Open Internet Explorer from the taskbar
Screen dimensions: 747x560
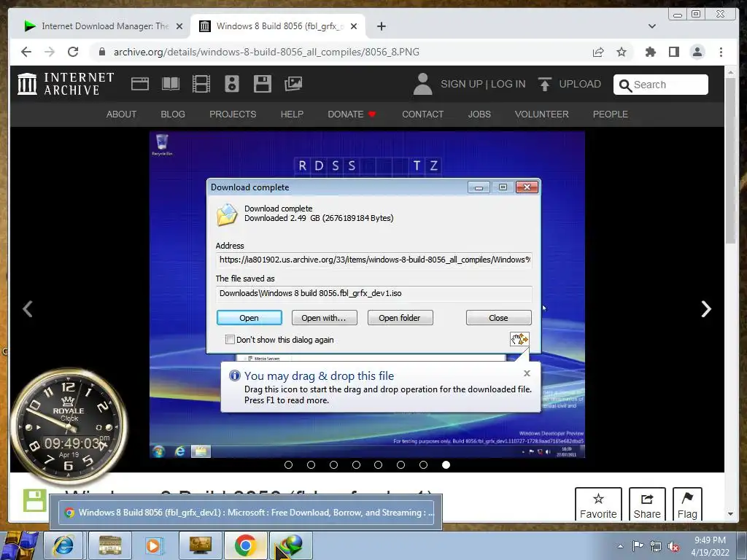(63, 545)
